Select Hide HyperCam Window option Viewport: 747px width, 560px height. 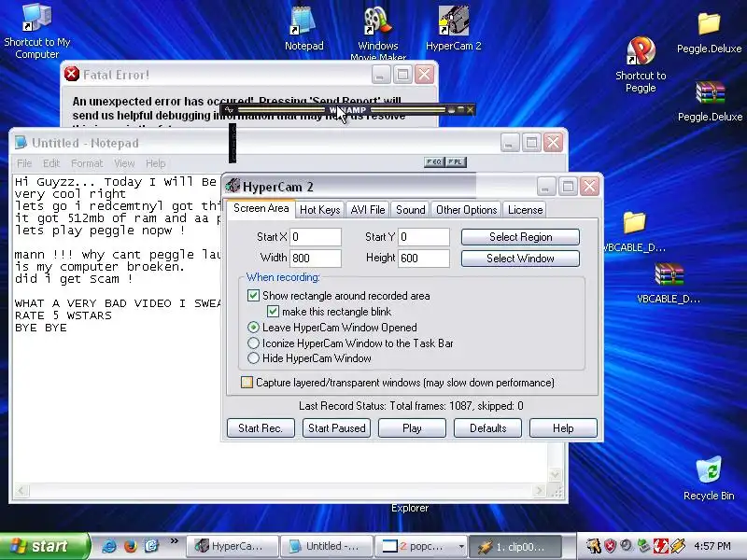tap(253, 358)
